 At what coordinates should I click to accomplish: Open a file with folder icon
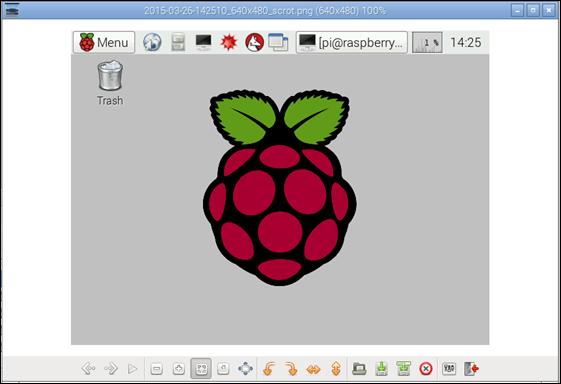click(359, 368)
